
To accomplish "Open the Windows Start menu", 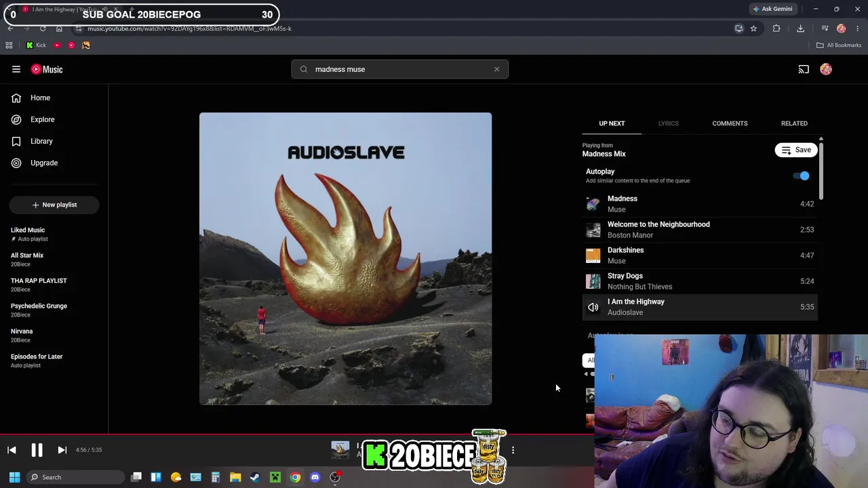I will point(14,477).
